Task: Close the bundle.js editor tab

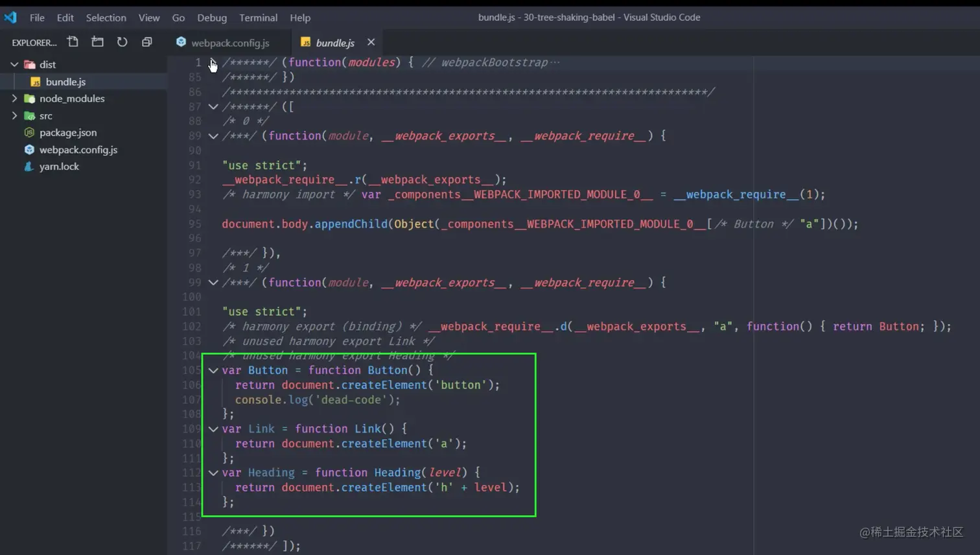Action: pos(371,42)
